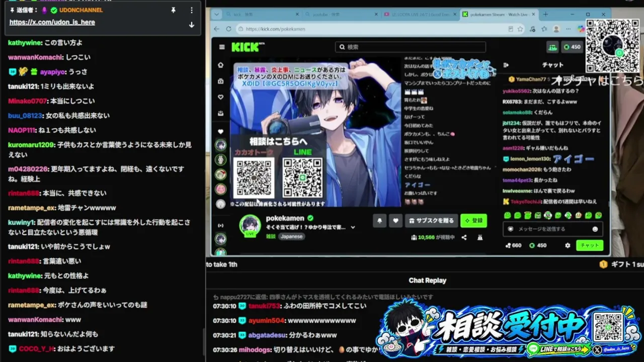Click username yukiko5562 in Kick chat
Image resolution: width=644 pixels, height=362 pixels.
point(516,91)
